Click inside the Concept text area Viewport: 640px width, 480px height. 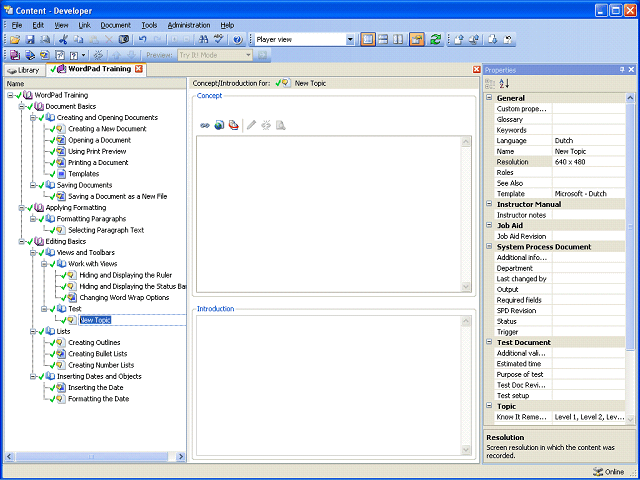(x=329, y=214)
